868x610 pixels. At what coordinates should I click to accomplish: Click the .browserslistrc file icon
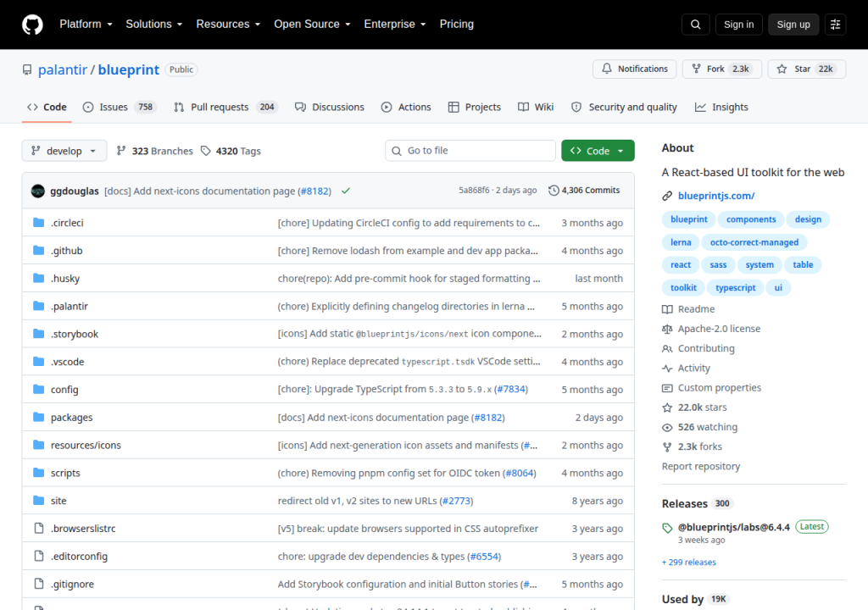pyautogui.click(x=38, y=528)
